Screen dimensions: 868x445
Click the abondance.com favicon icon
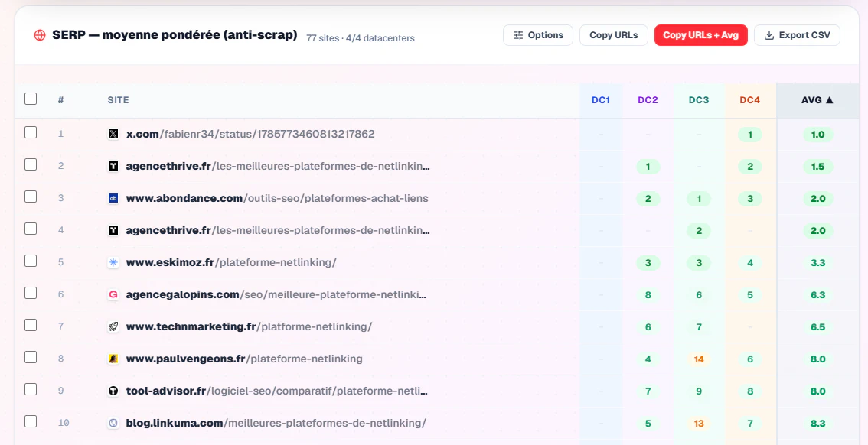coord(113,198)
